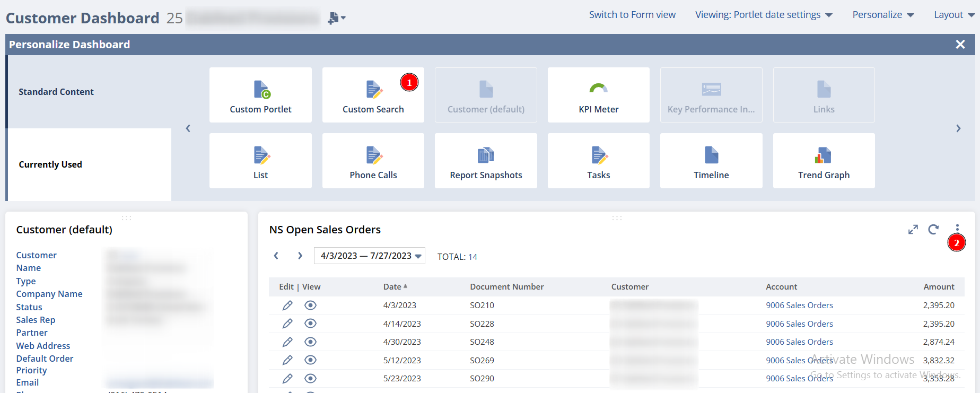Click the Status field label
This screenshot has height=393, width=980.
point(29,307)
